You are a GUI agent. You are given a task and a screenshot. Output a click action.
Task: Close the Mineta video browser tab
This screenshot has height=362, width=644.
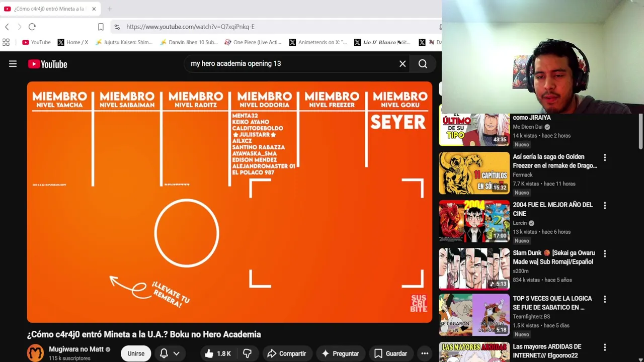point(94,9)
